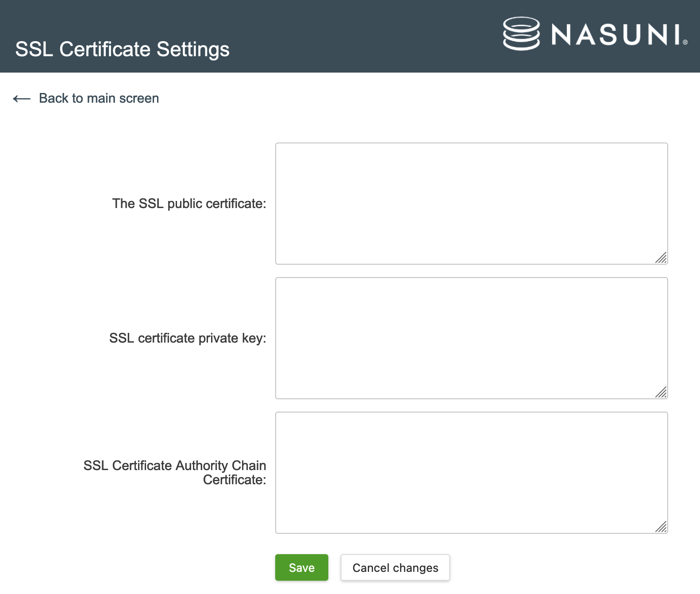The width and height of the screenshot is (700, 594).
Task: Click the SSL Certificate Settings page title
Action: tap(122, 49)
